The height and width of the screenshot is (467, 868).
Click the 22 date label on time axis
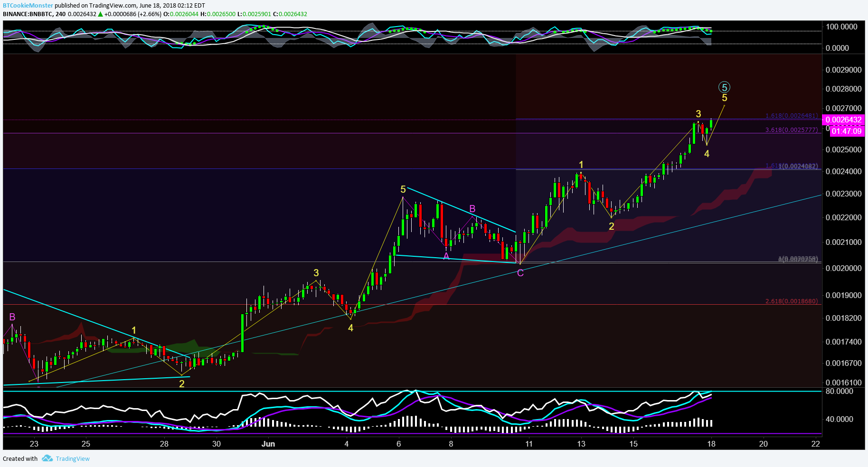pos(815,444)
